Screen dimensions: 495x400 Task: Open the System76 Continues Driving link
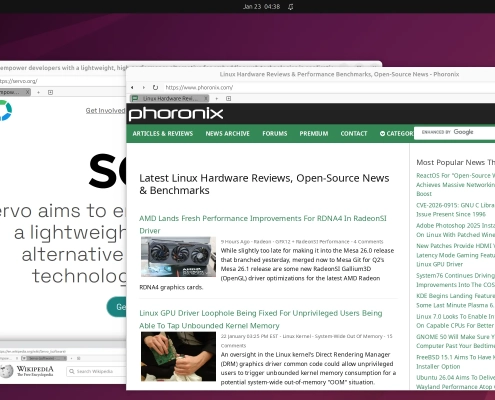[x=455, y=280]
